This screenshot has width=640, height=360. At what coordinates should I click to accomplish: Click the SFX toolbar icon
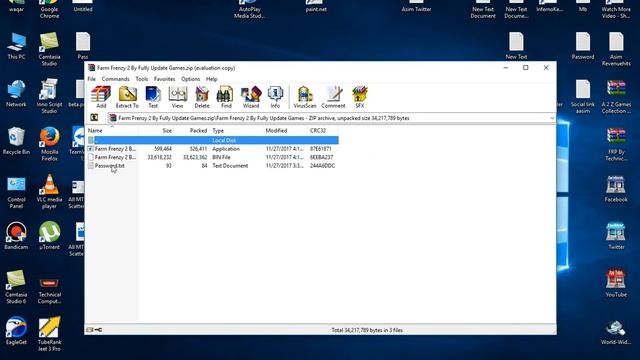point(360,97)
